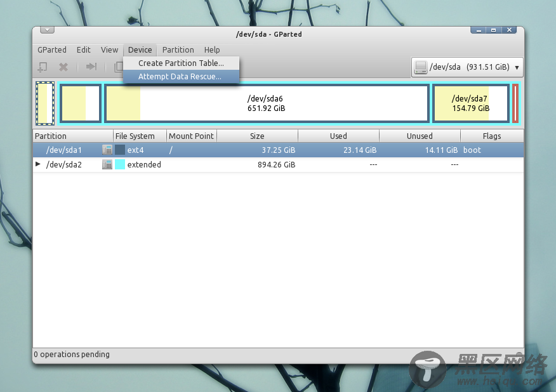Select the /dev/sda6 651.92 GiB partition block
Screen dimensions: 556x392
pos(267,103)
